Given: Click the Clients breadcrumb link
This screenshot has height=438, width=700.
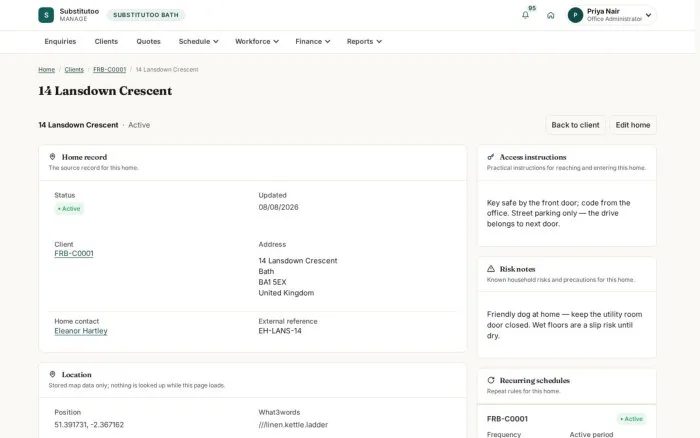Looking at the screenshot, I should tap(74, 70).
